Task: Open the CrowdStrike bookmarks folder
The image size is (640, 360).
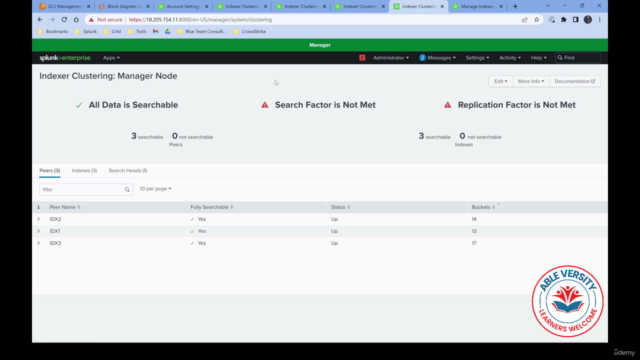Action: coord(250,31)
